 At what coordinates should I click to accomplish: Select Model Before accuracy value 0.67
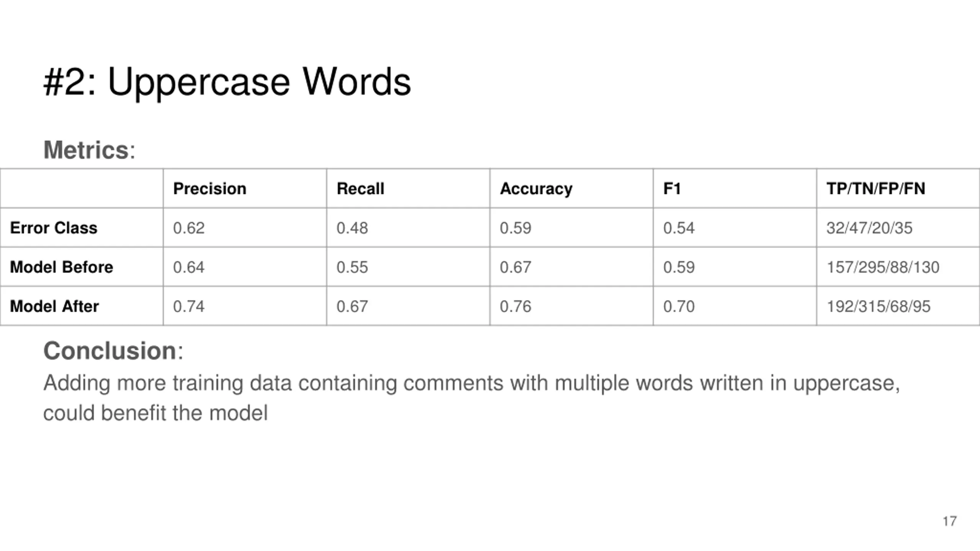tap(516, 267)
